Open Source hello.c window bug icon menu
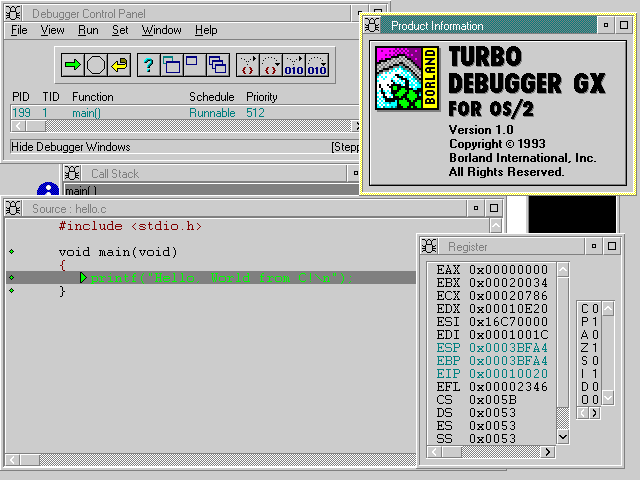640x480 pixels. point(13,208)
